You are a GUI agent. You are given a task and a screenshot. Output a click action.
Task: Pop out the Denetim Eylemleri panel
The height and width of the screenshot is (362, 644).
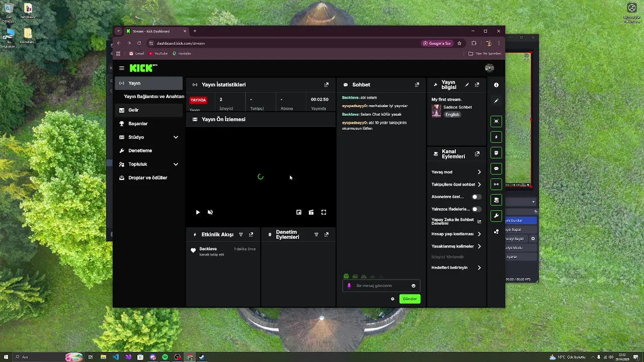click(327, 234)
